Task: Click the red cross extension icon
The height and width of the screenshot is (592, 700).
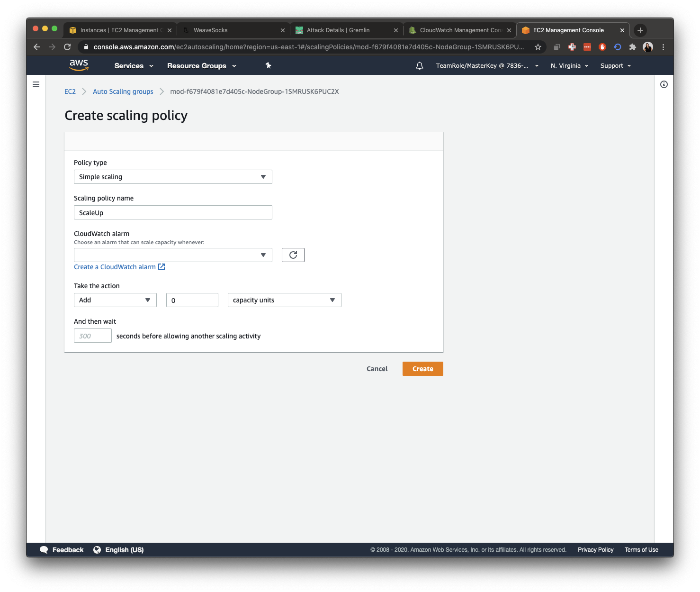Action: [572, 47]
